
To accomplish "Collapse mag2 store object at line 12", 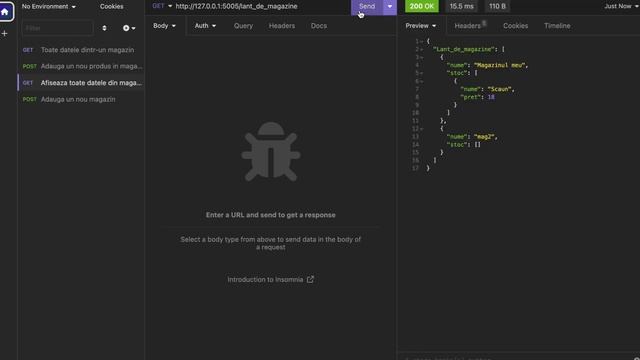I will tap(422, 129).
